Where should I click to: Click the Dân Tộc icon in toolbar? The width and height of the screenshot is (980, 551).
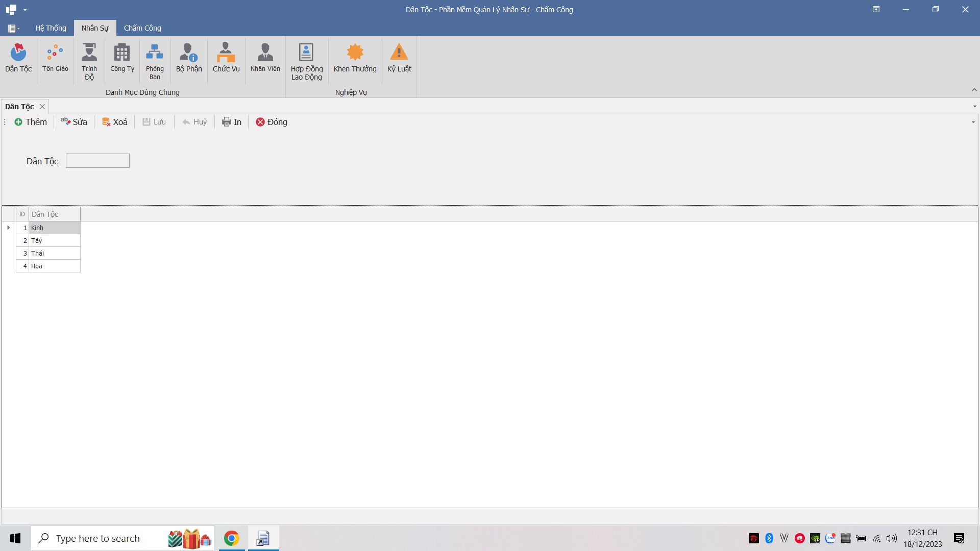click(18, 57)
